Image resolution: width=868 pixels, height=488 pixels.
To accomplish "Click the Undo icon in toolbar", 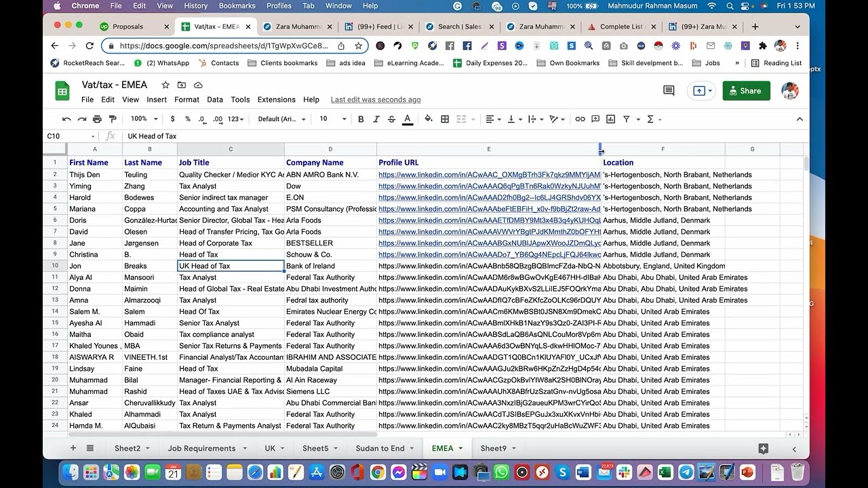I will click(66, 119).
